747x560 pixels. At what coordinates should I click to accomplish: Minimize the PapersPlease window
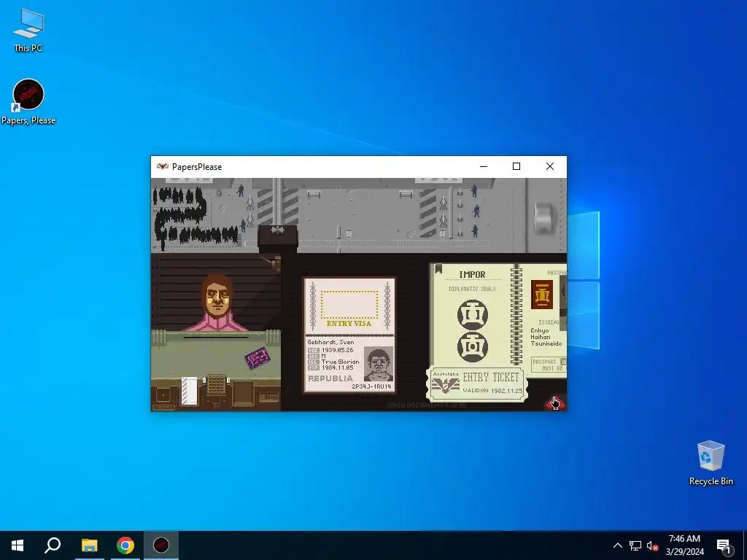tap(484, 167)
